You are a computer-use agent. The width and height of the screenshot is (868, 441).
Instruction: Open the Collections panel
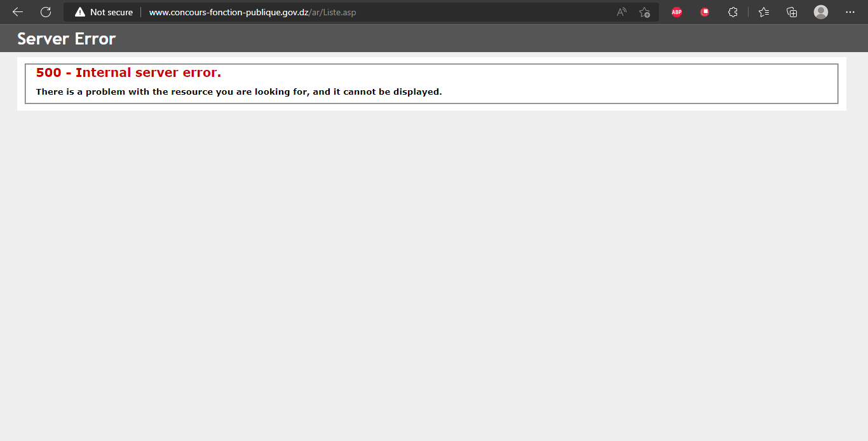[792, 12]
